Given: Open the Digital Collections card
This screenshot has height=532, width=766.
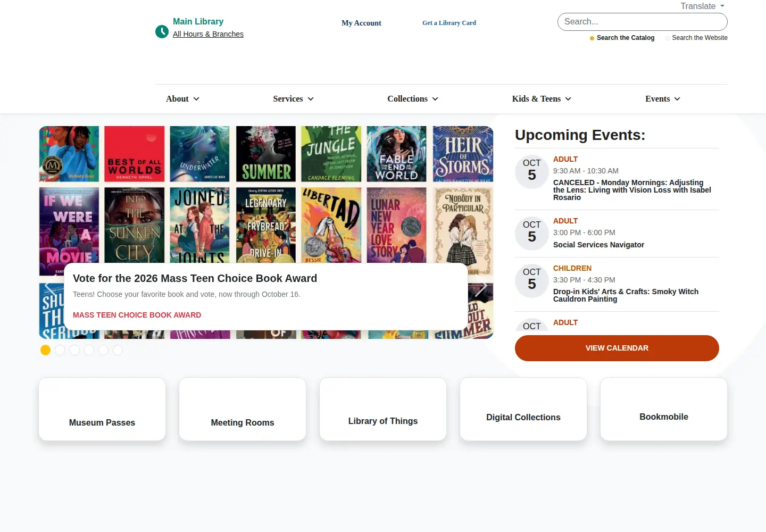Looking at the screenshot, I should coord(523,409).
